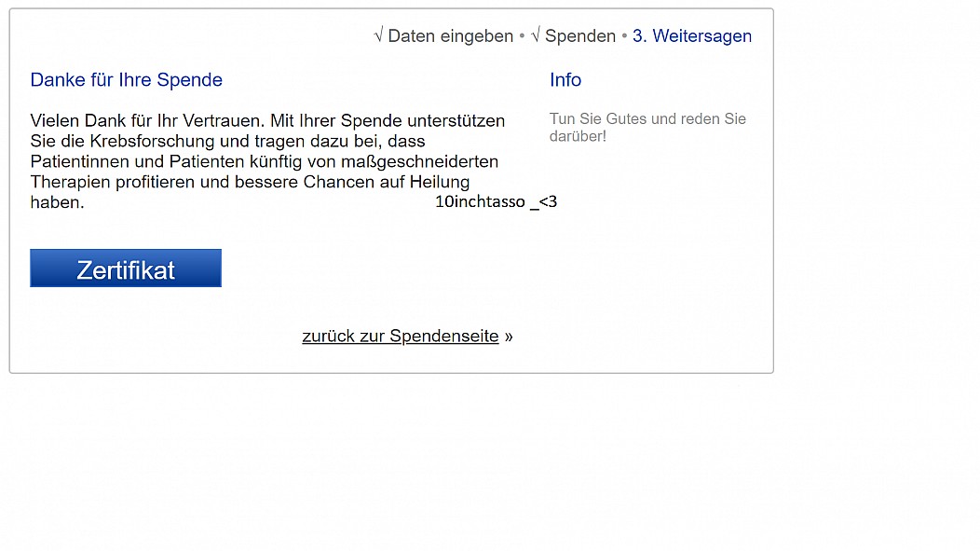Click the Danke für Ihre Spende heading
The image size is (980, 551).
coord(127,80)
